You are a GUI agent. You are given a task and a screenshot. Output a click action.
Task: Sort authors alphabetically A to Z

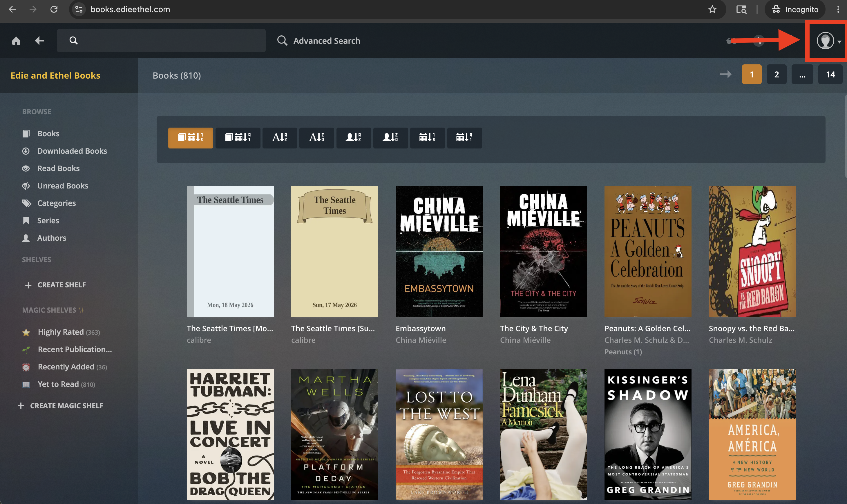[354, 138]
